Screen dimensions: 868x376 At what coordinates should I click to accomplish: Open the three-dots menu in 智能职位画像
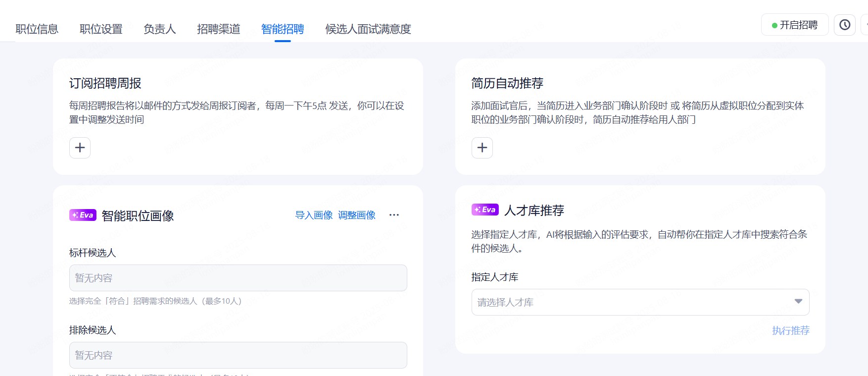[394, 215]
